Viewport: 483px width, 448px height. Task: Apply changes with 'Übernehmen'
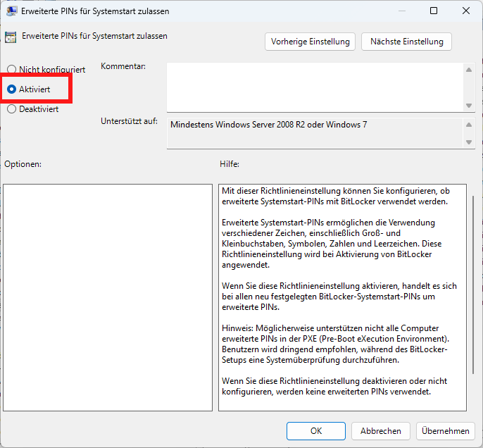446,431
